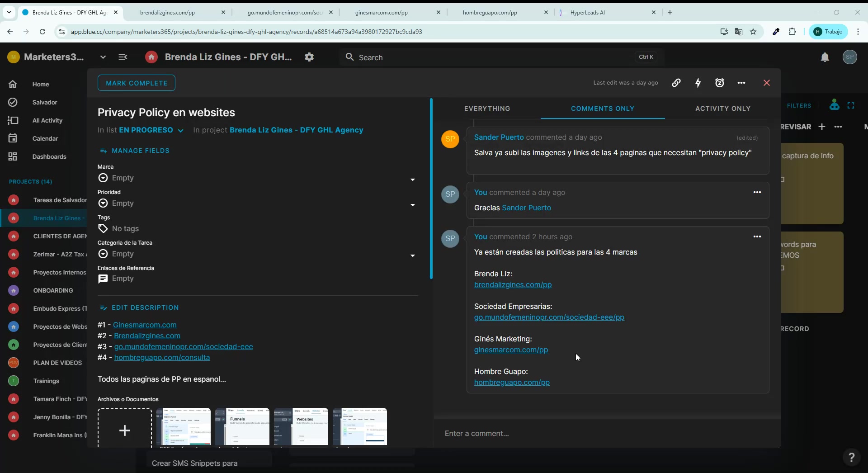Open Tareas de Salvador project
The width and height of the screenshot is (868, 473).
[x=60, y=200]
